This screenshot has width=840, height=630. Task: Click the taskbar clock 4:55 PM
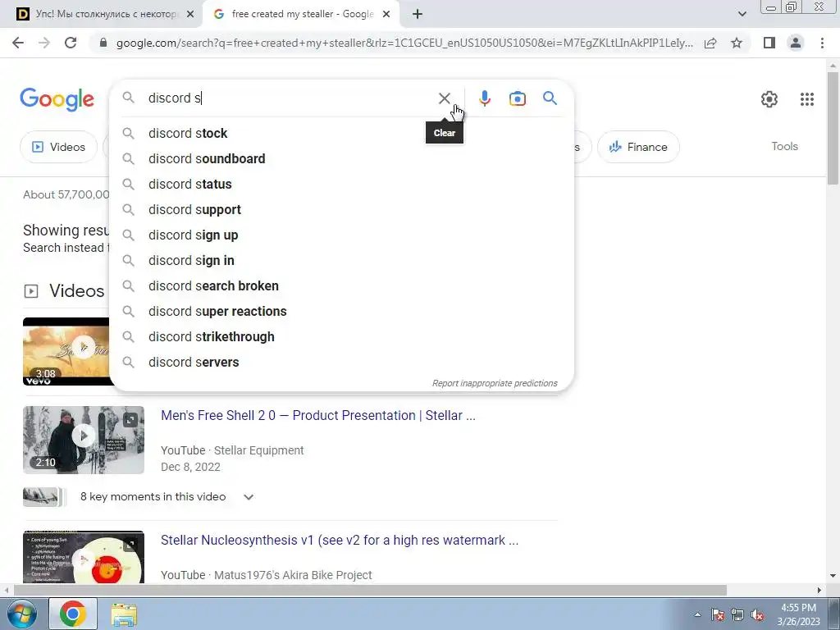798,614
